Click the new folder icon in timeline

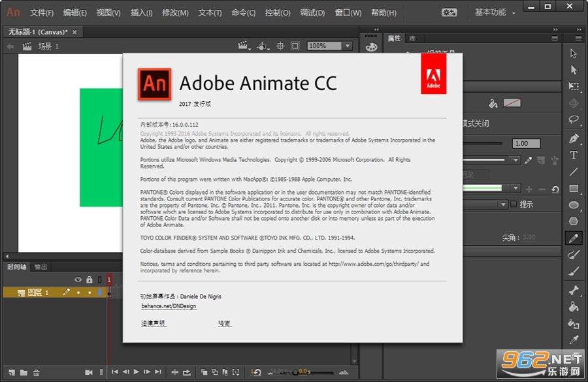pos(24,372)
